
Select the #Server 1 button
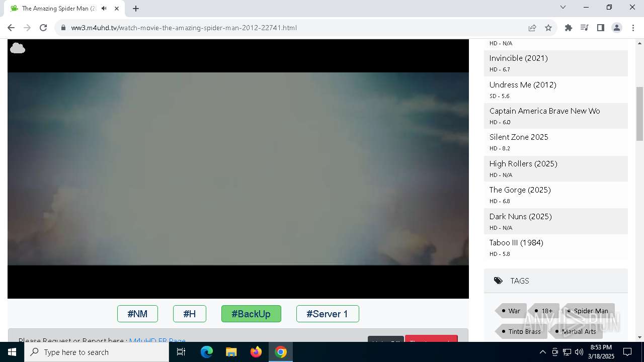coord(328,314)
